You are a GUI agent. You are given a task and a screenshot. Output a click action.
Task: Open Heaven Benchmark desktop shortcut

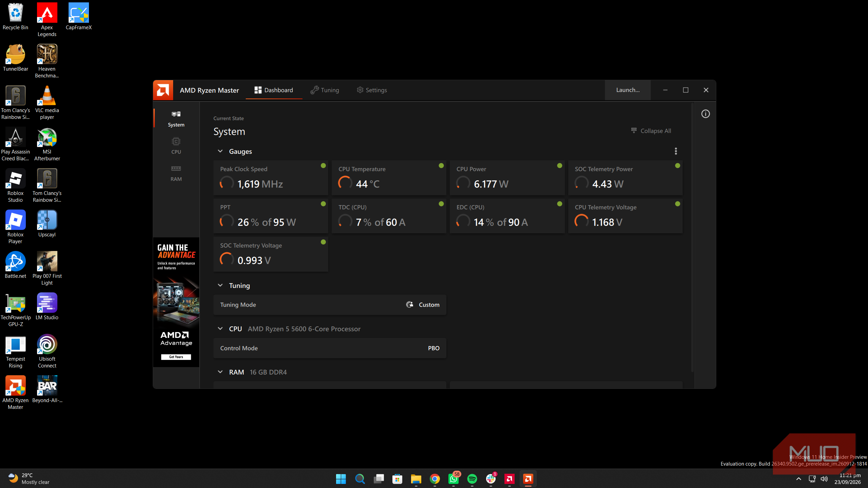(x=47, y=61)
